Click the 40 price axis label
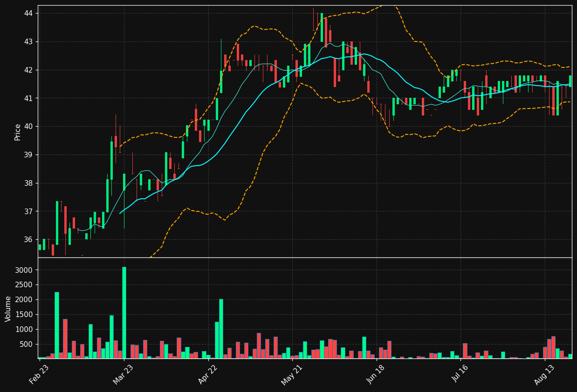The width and height of the screenshot is (577, 392). 28,127
